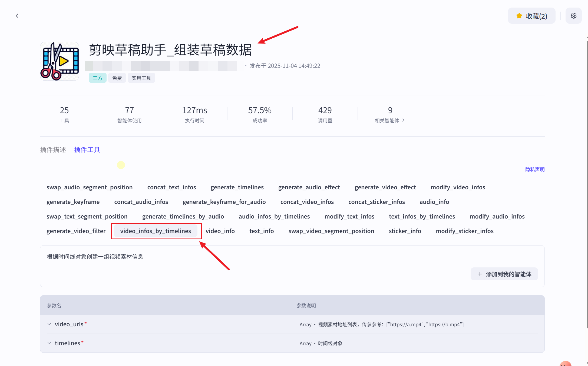Click the star favorite icon in 收藏(2)
This screenshot has width=588, height=366.
tap(519, 16)
